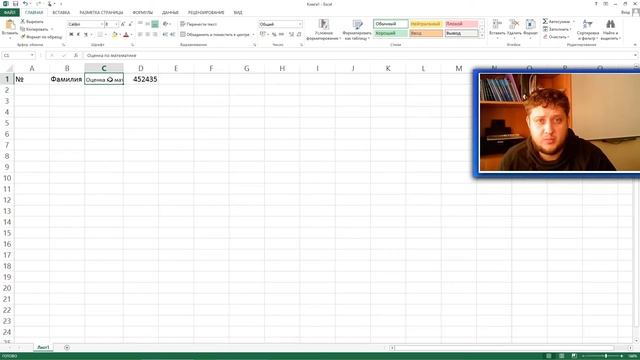
Task: Toggle Underline formatting
Action: coord(86,35)
